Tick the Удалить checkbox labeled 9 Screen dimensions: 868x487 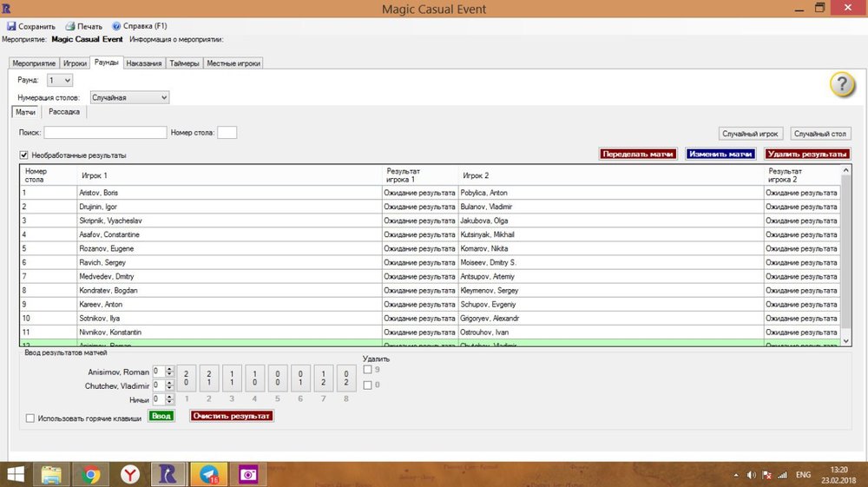point(368,370)
